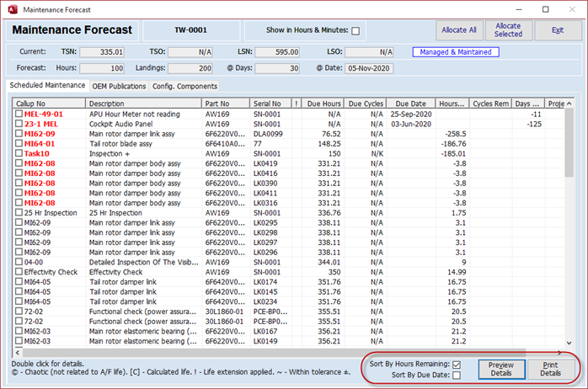Click the Maintenance Forecast window title icon
The height and width of the screenshot is (389, 588).
point(11,9)
